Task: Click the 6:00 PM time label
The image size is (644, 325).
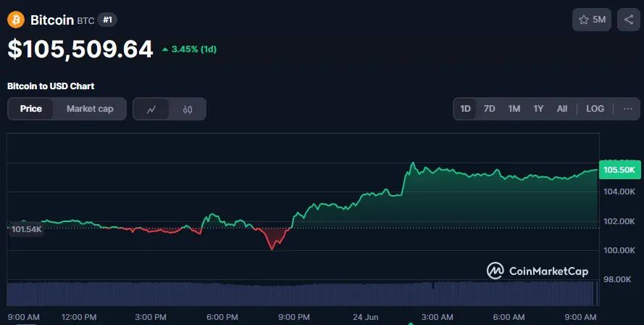Action: pyautogui.click(x=222, y=317)
